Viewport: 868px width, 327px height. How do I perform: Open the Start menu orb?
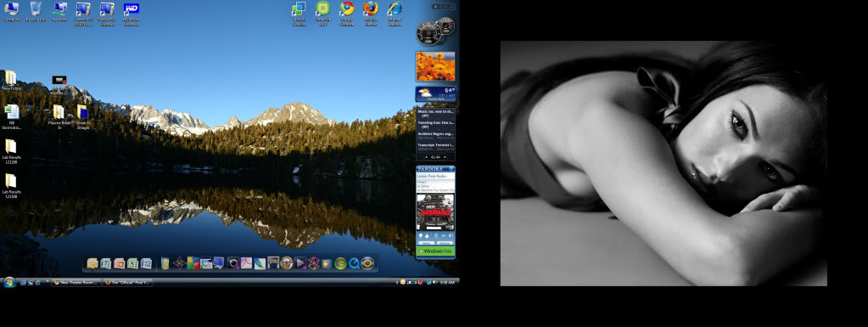click(9, 282)
